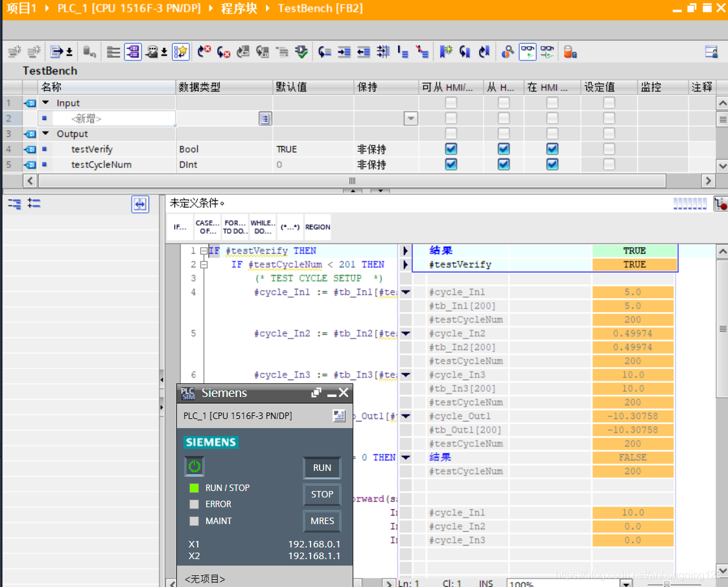Click the insert row toolbar icon
728x587 pixels.
14,51
